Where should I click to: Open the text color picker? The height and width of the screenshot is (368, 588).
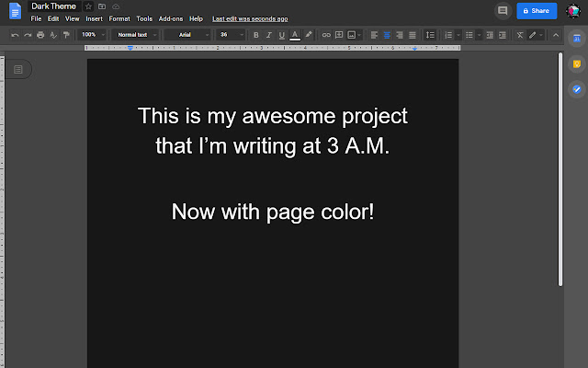tap(294, 35)
